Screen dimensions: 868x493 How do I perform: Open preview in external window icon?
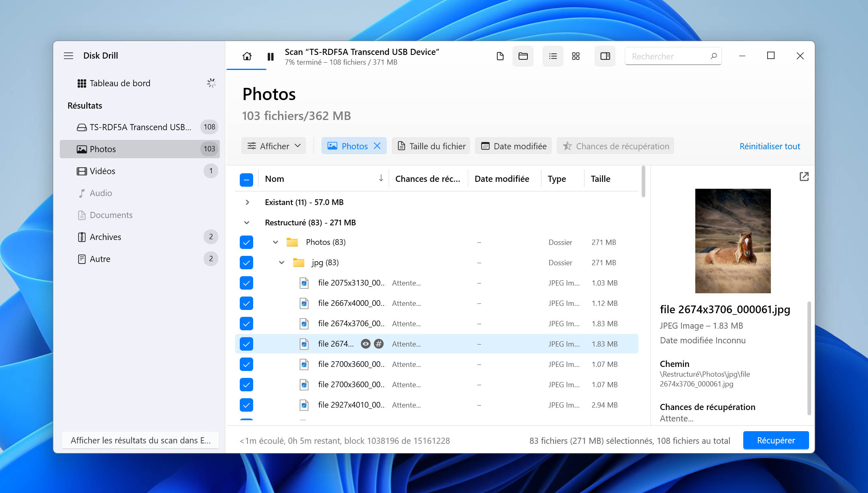[804, 177]
